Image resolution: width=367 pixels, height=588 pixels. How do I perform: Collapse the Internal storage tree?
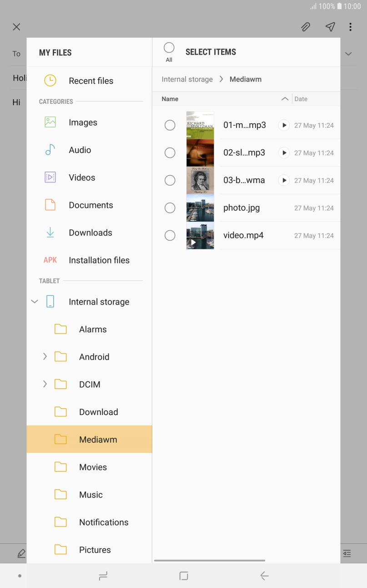[x=35, y=301]
